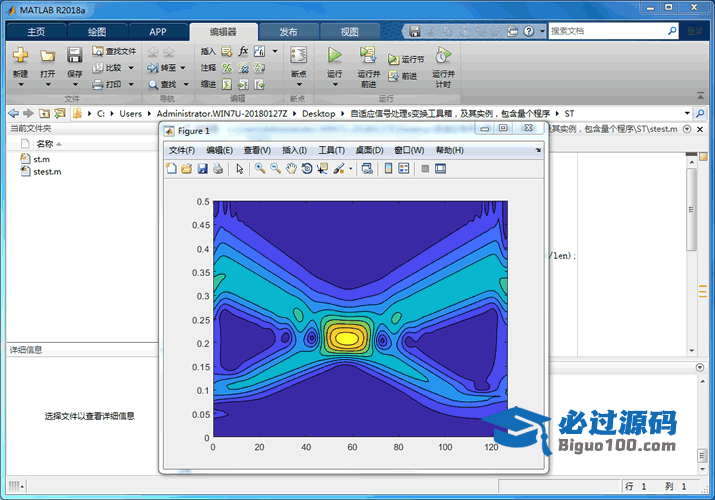Click the editor vertical scrollbar thumb

[x=691, y=209]
